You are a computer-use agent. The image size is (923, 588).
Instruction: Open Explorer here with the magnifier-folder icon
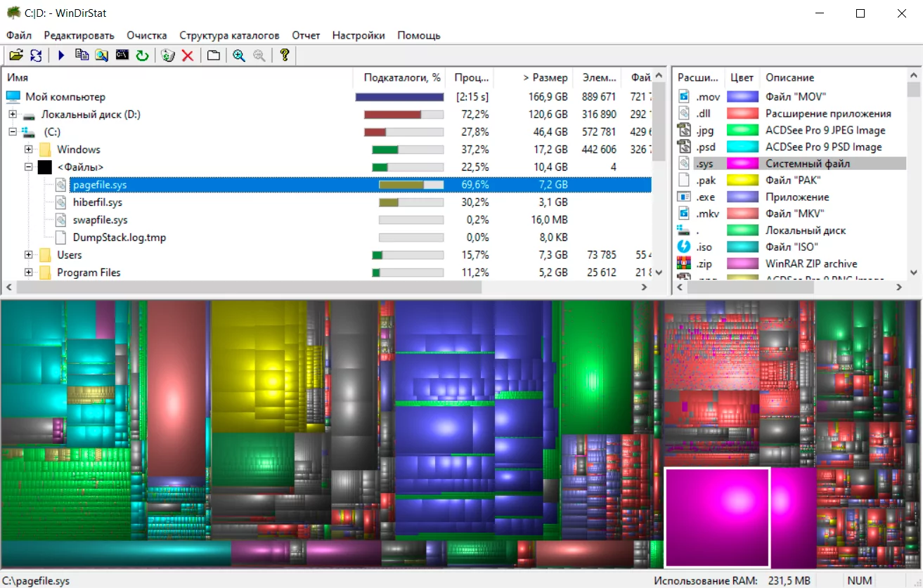[102, 55]
